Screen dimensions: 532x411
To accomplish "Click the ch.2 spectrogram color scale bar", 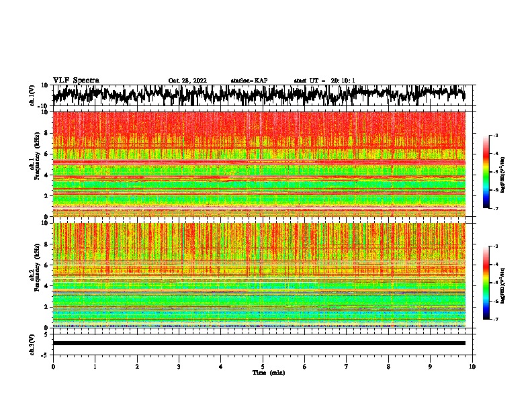I will point(486,283).
